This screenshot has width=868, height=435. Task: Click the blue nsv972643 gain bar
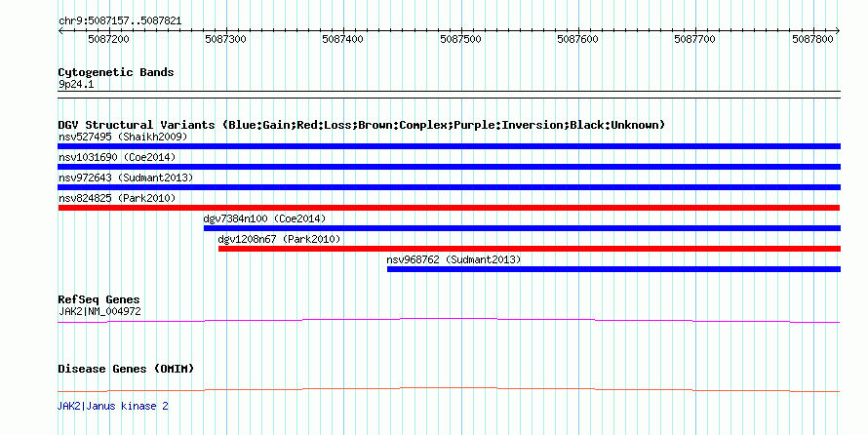449,187
